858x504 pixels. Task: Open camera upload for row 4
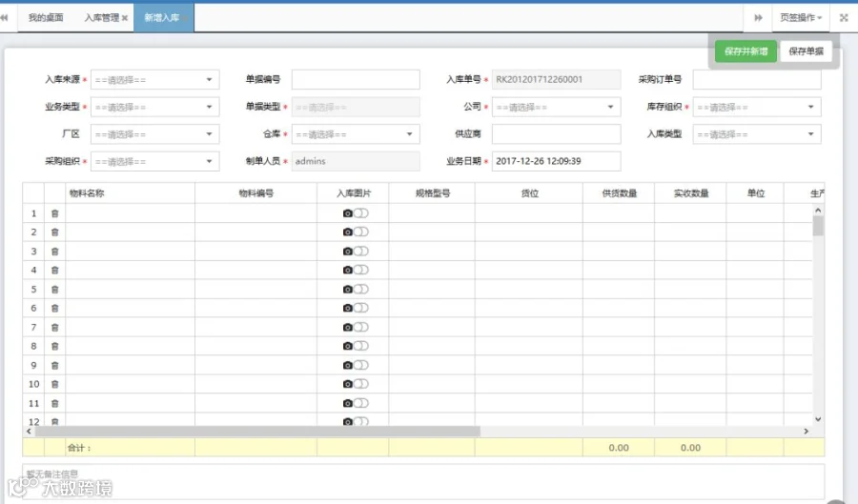tap(347, 270)
